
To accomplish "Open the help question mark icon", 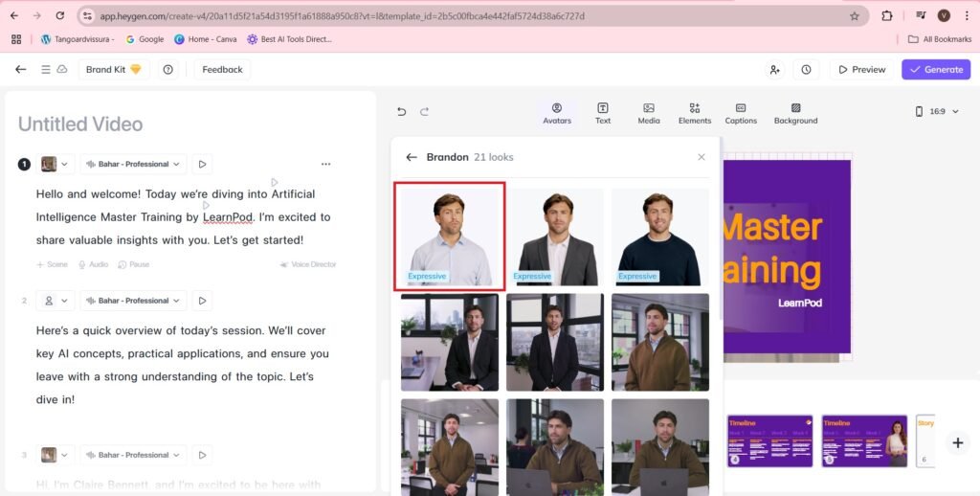I will [x=168, y=70].
